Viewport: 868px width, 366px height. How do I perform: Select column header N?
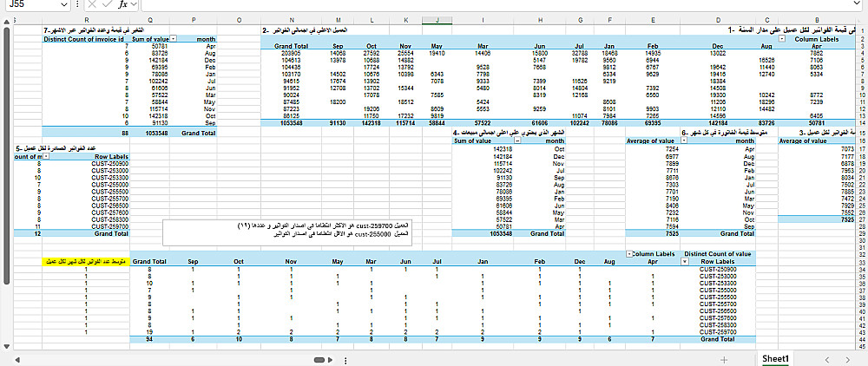pyautogui.click(x=292, y=21)
